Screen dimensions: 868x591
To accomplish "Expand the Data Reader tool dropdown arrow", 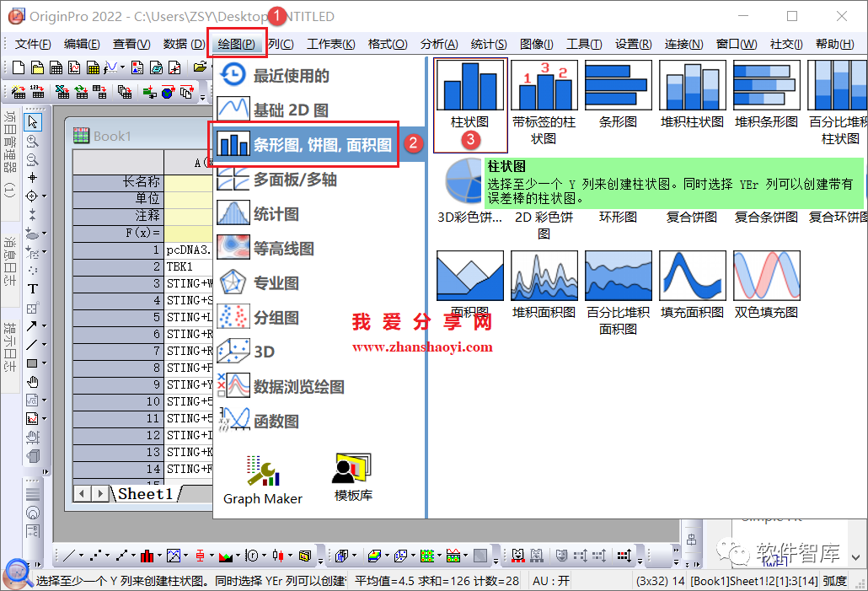I will [x=45, y=196].
